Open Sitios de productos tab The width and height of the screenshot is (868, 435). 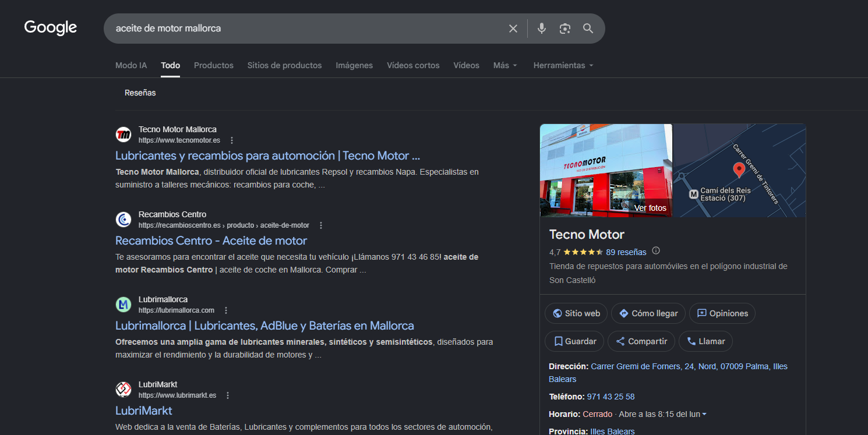[284, 65]
